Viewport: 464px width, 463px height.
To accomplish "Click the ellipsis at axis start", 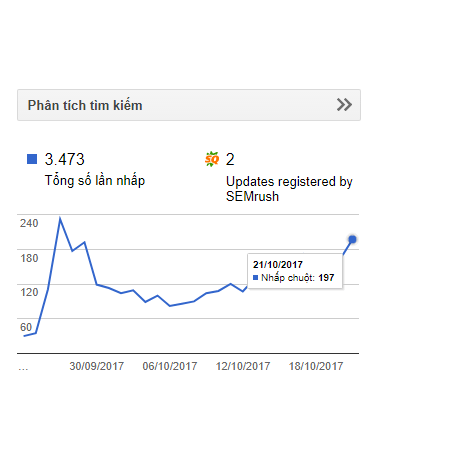I will (x=23, y=369).
